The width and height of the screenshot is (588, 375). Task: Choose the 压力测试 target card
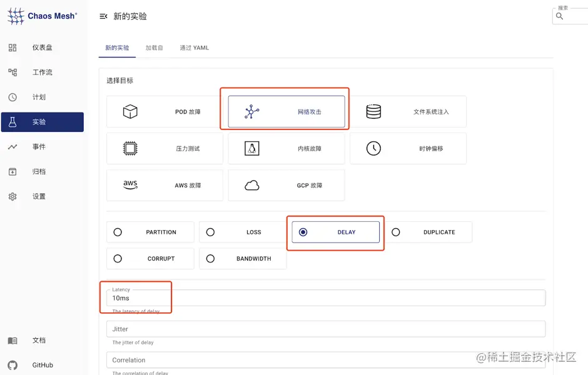[165, 148]
